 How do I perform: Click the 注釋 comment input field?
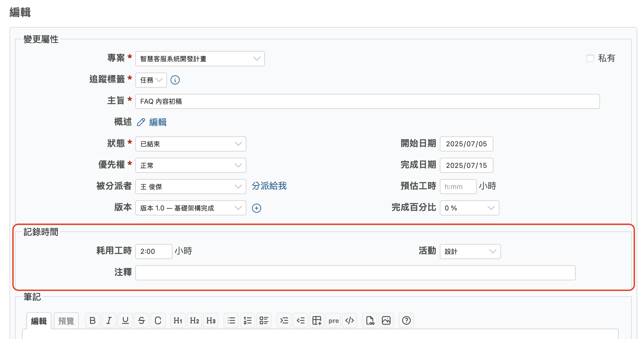[355, 273]
